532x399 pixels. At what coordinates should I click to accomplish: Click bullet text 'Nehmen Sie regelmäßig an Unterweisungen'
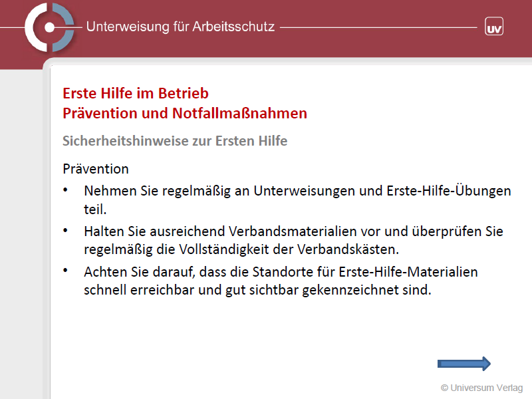coord(219,191)
